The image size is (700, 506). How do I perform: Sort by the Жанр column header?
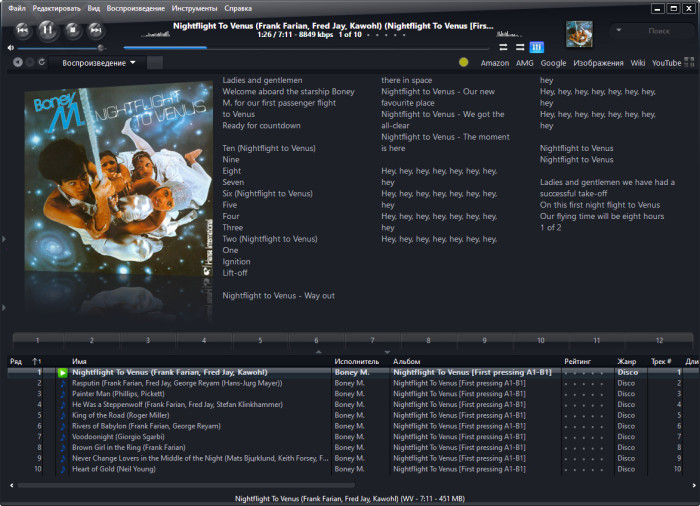tap(626, 361)
